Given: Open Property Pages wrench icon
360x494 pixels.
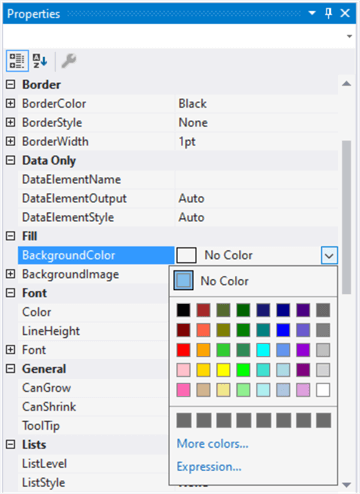Looking at the screenshot, I should click(x=69, y=61).
